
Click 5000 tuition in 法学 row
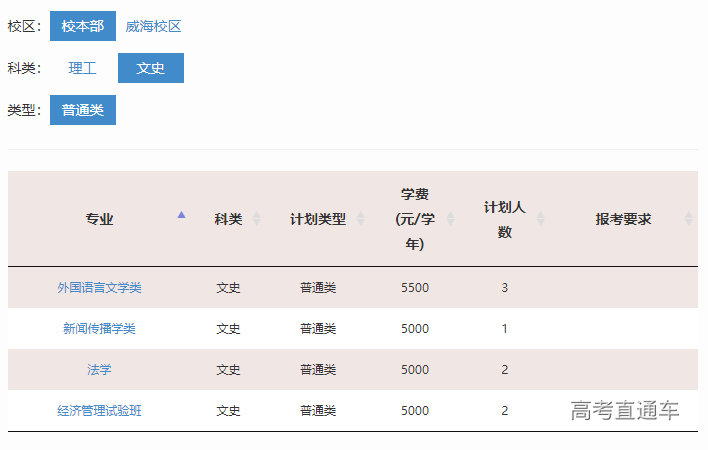tap(415, 370)
